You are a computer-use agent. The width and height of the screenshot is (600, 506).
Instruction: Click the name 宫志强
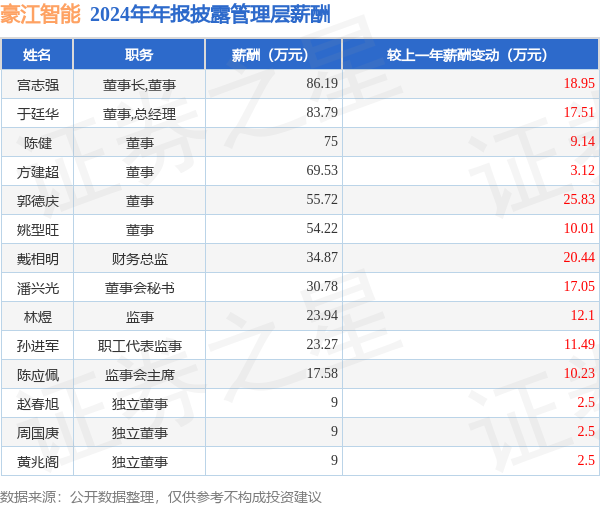coord(38,85)
